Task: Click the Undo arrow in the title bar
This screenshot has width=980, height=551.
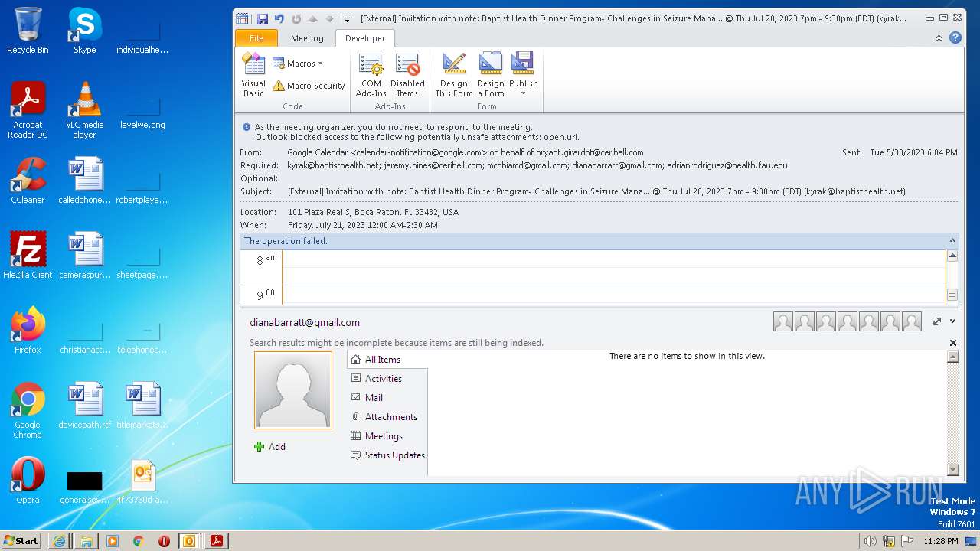Action: [x=279, y=18]
